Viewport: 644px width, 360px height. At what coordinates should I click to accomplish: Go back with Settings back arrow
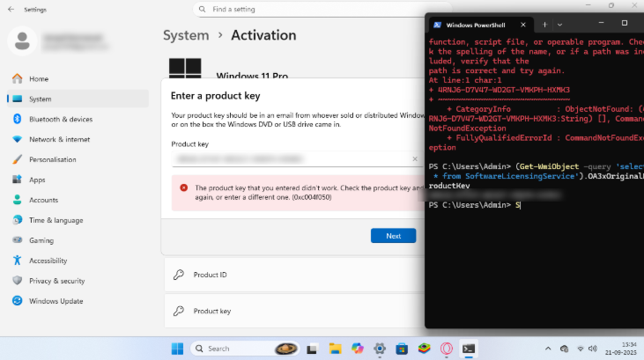(x=11, y=9)
